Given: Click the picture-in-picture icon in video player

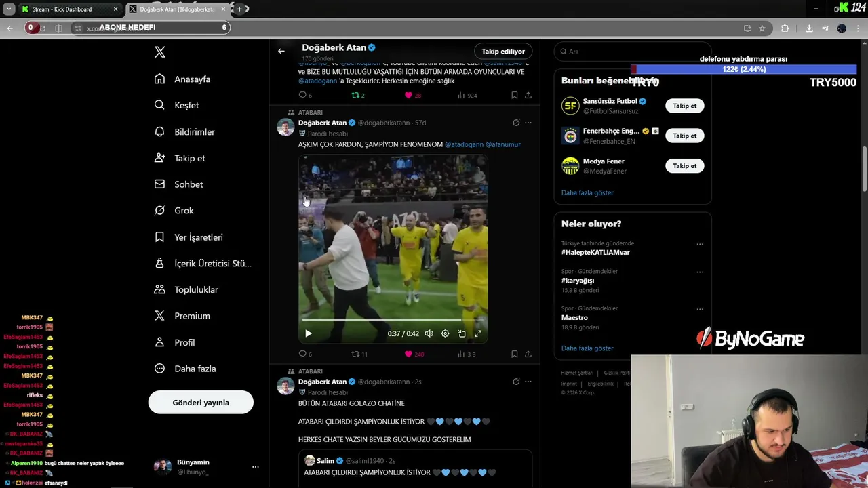Looking at the screenshot, I should [462, 333].
